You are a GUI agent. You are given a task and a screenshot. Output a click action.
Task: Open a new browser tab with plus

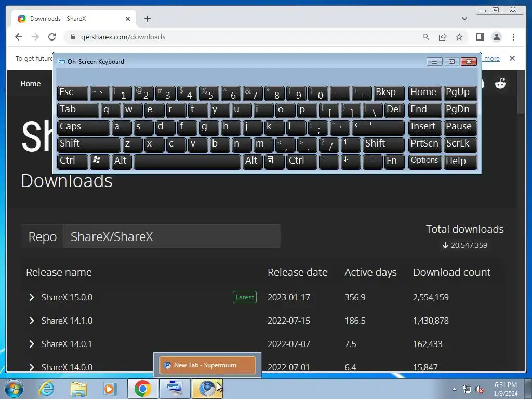147,19
